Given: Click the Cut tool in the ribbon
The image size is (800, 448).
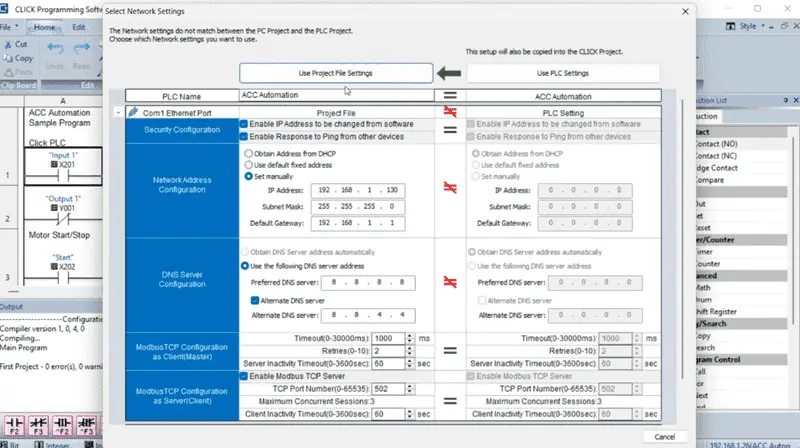Looking at the screenshot, I should 16,44.
